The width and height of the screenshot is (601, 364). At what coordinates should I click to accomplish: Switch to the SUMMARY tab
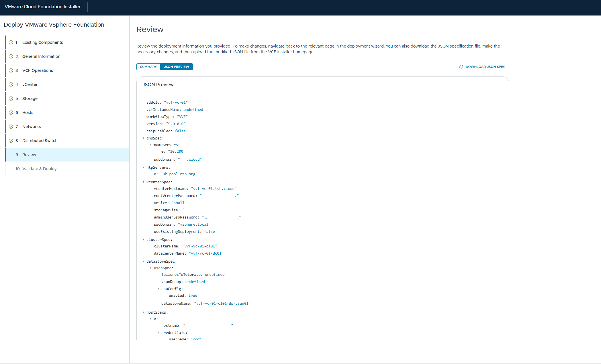pyautogui.click(x=148, y=67)
